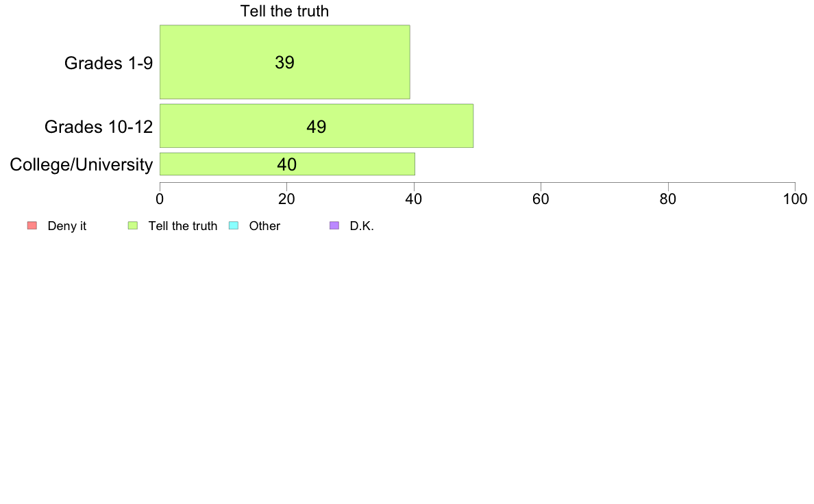Click the 80 tick label on axis
Screen dimensions: 814x504
point(668,199)
